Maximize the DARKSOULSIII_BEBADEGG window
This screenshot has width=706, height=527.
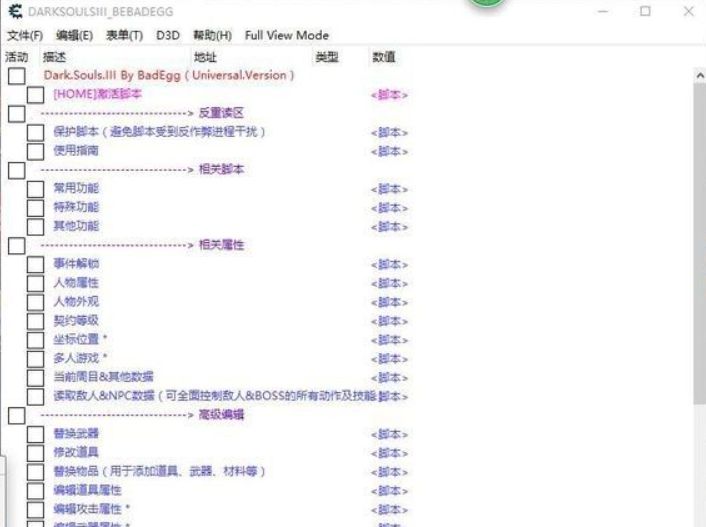tap(645, 11)
